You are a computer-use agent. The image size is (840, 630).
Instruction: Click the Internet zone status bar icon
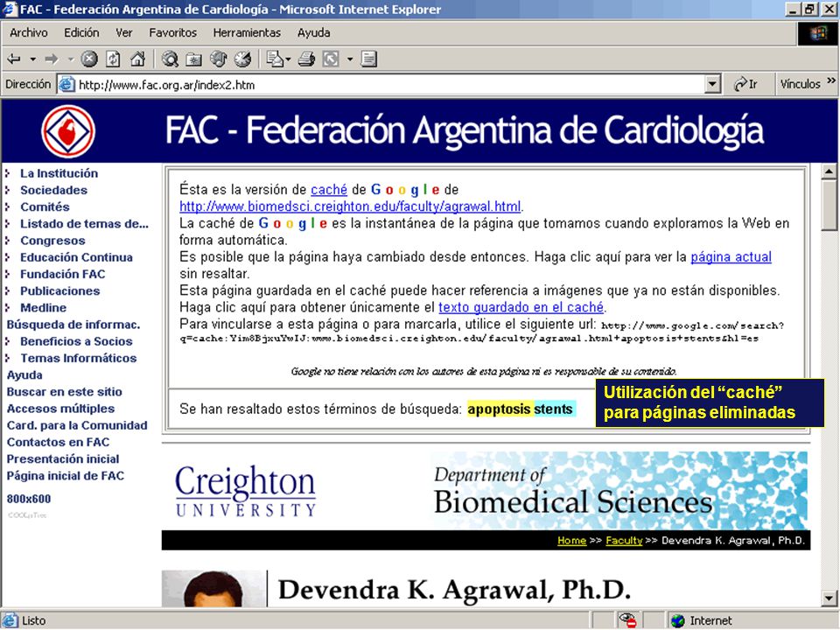click(x=677, y=620)
